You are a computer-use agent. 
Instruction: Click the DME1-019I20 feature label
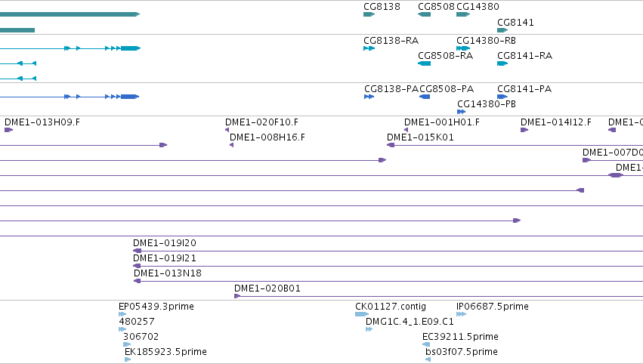coord(165,243)
